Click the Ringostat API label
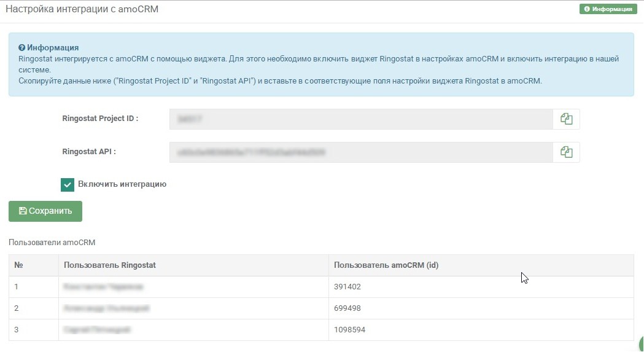 point(89,152)
